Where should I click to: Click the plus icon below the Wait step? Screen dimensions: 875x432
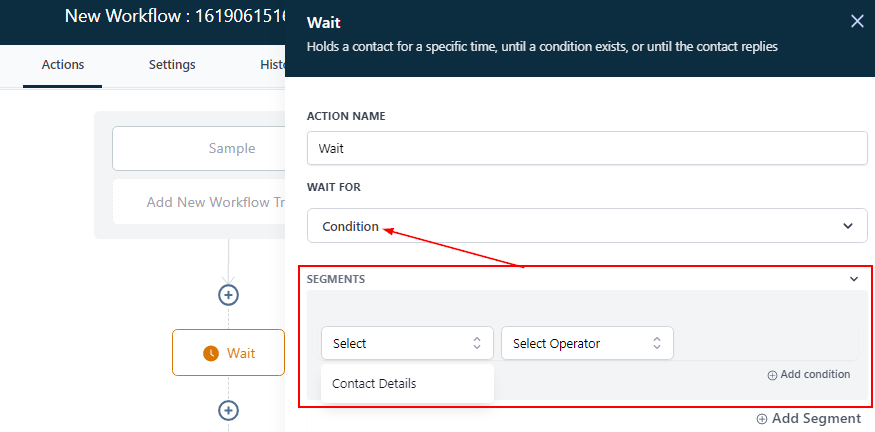(x=229, y=410)
